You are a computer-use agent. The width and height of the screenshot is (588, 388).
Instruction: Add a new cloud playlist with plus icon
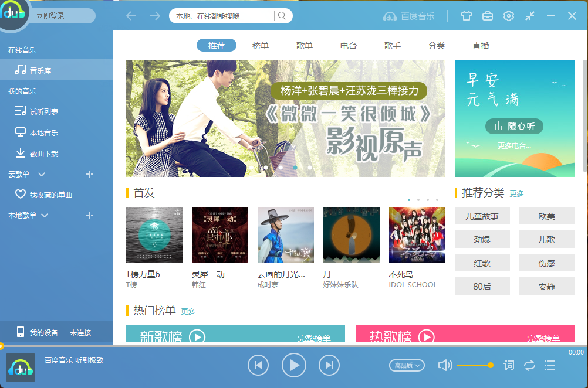(x=90, y=174)
